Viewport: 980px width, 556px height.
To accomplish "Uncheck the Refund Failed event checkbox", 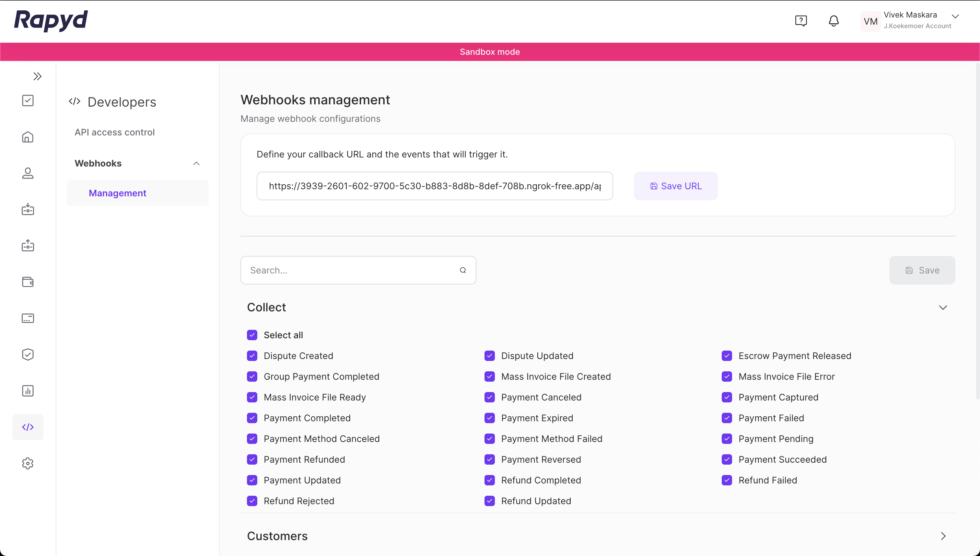I will [726, 480].
